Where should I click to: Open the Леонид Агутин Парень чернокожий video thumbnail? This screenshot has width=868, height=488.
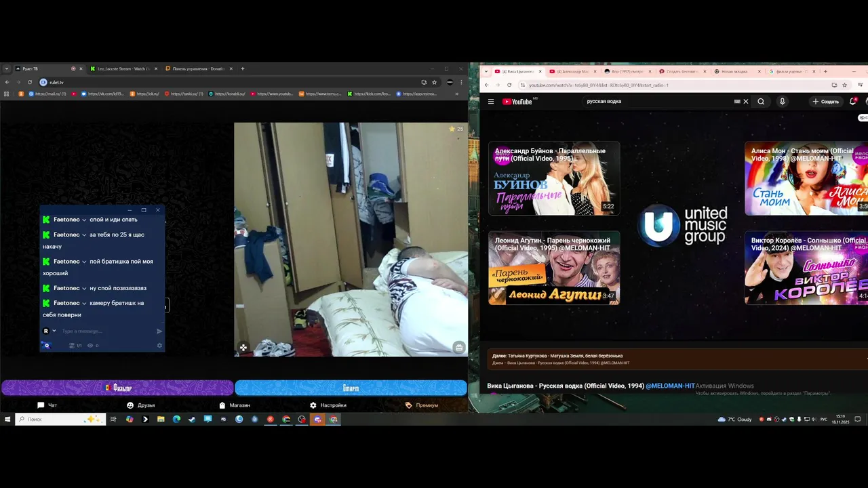pos(554,268)
